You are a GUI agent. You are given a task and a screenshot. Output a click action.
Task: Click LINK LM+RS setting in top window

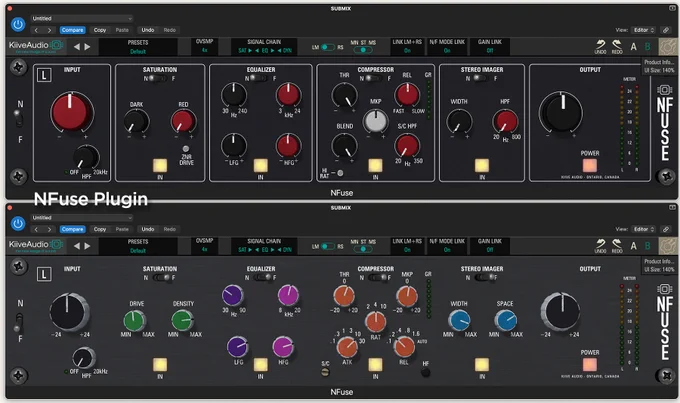[407, 46]
